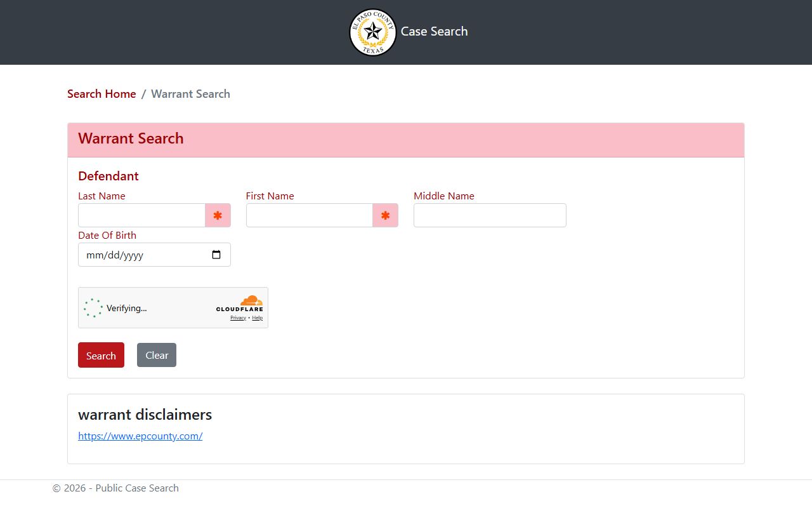
Task: Click the First Name required asterisk
Action: click(385, 215)
